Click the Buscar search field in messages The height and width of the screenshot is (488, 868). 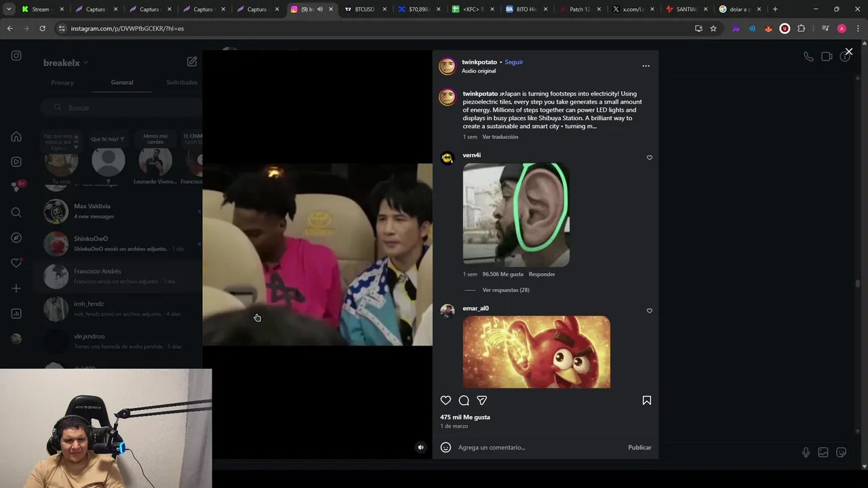click(120, 108)
